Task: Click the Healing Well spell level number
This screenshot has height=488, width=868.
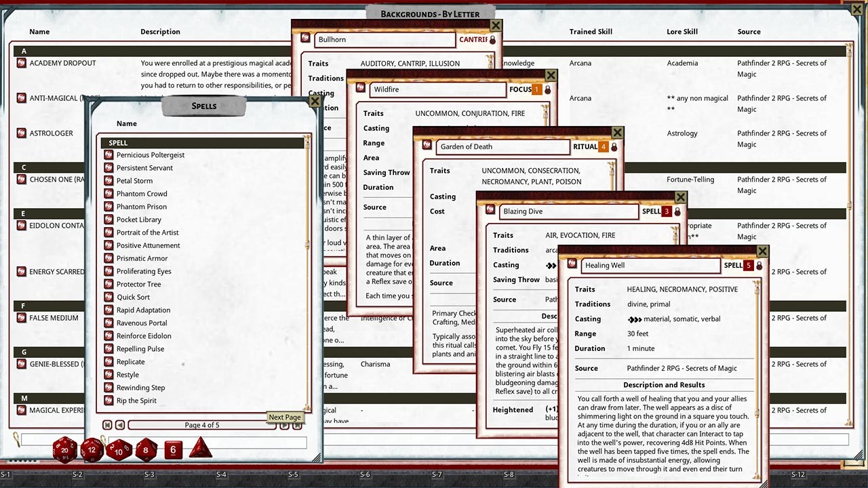Action: [x=749, y=265]
